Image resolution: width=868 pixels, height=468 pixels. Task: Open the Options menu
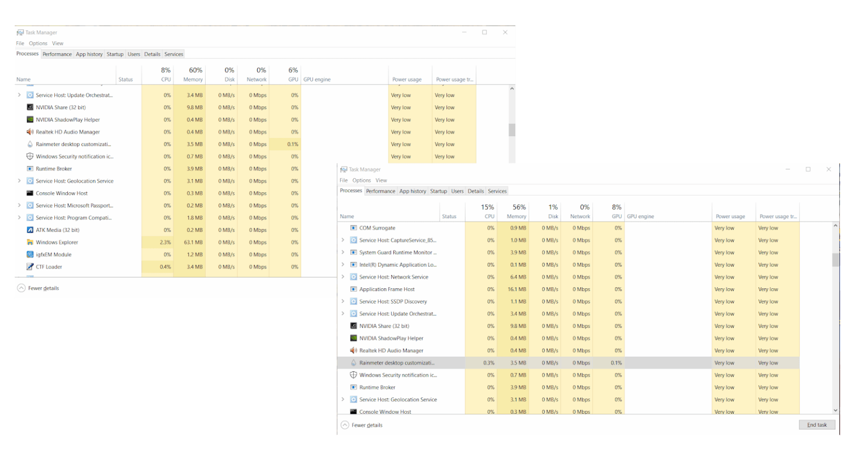coord(361,180)
